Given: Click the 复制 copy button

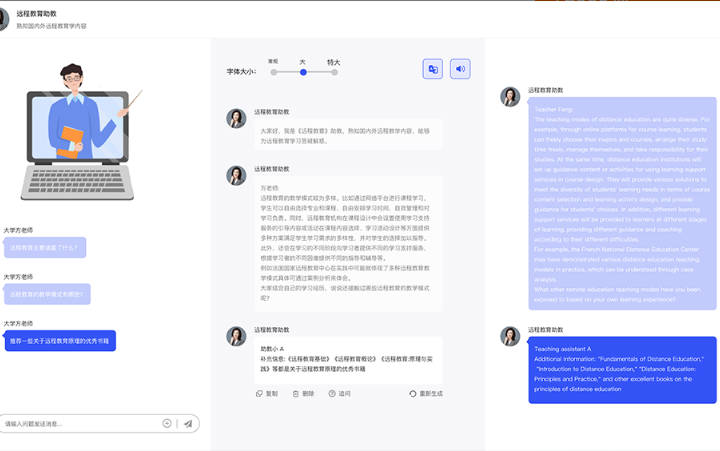Looking at the screenshot, I should point(266,394).
